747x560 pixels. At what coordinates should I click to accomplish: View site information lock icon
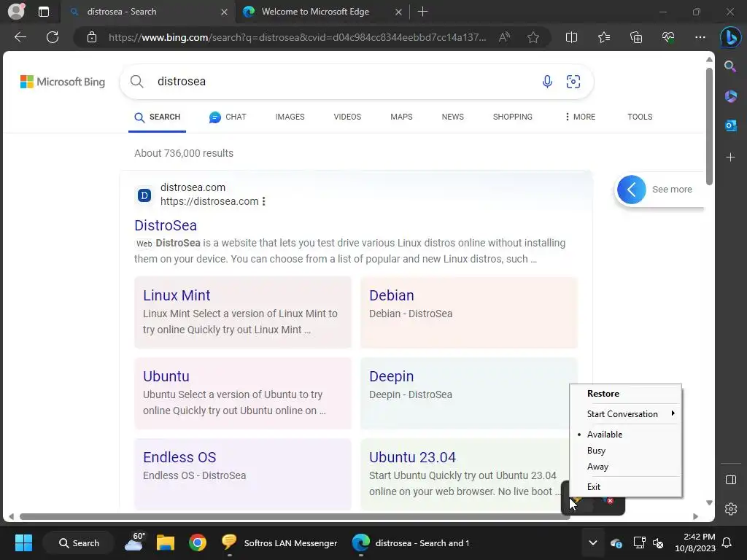coord(92,37)
